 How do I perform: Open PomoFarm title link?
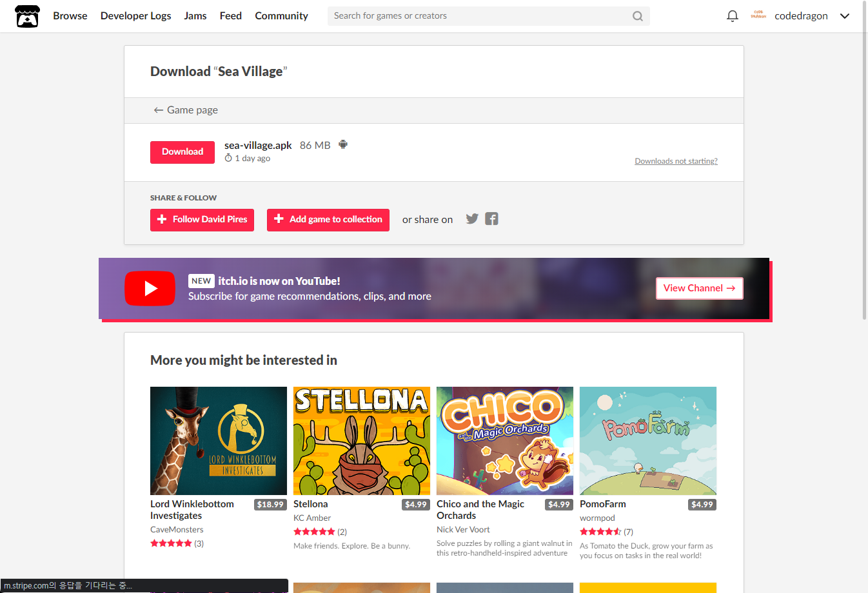603,504
